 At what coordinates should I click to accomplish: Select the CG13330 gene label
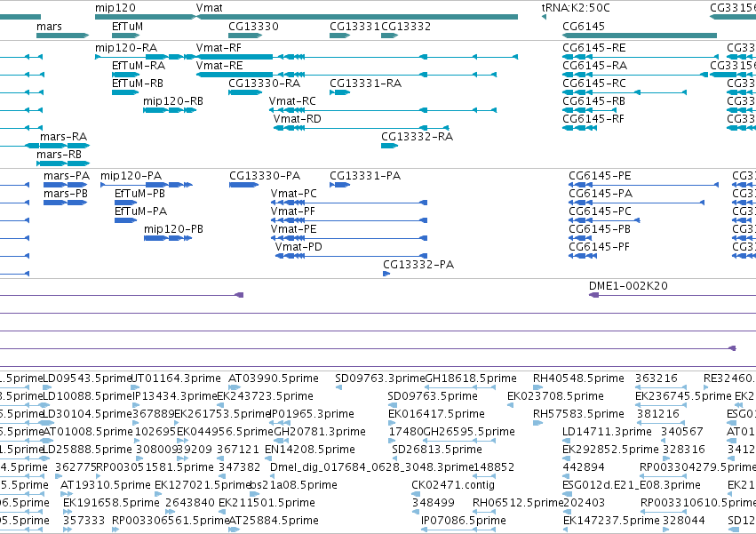click(x=253, y=26)
